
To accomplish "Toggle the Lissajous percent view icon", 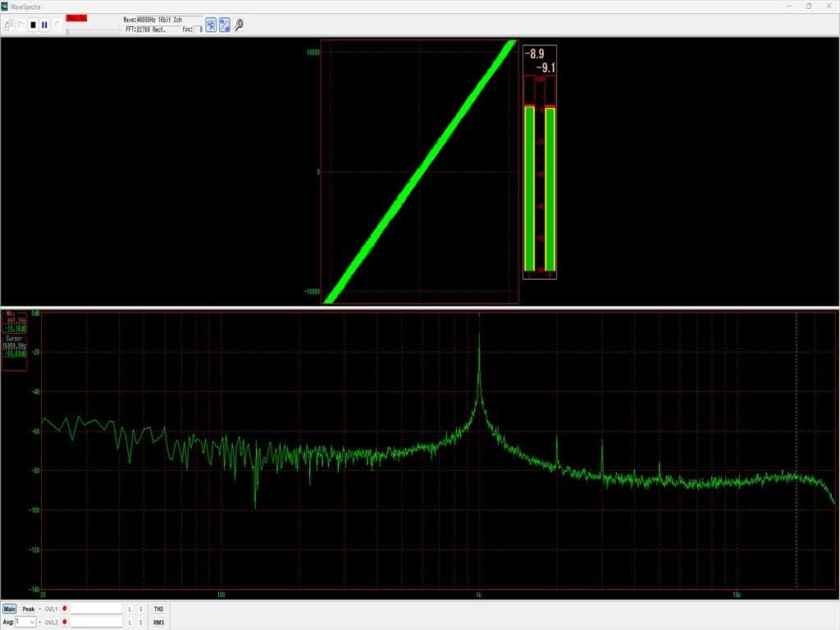I will click(224, 25).
